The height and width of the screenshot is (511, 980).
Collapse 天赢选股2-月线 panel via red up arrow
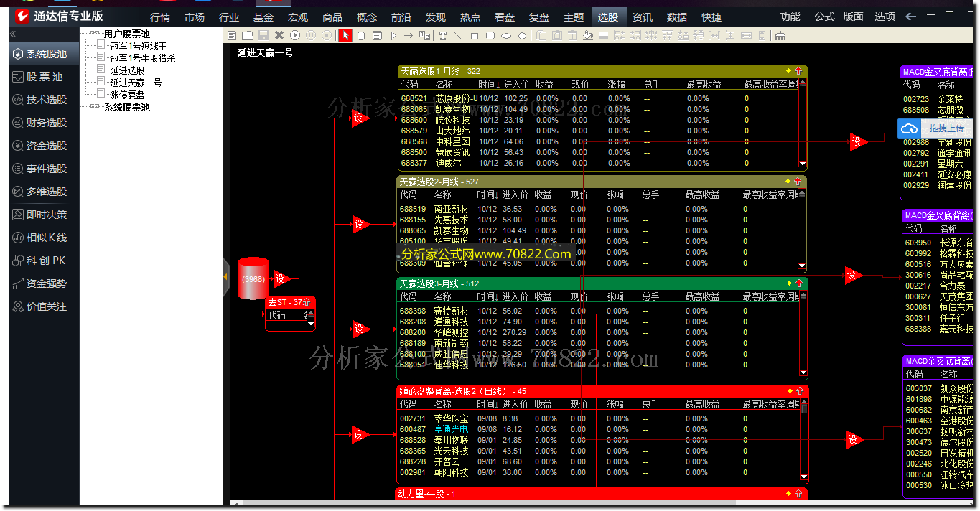click(x=798, y=182)
